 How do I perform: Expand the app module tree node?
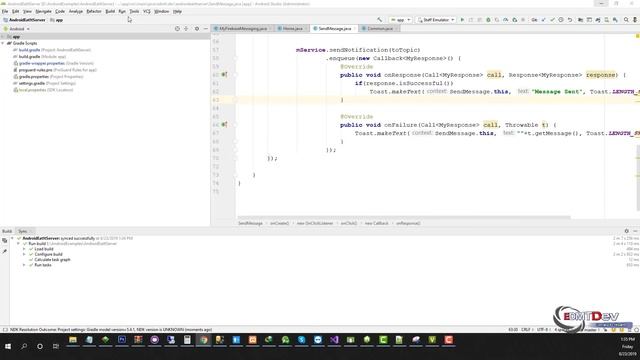point(3,36)
